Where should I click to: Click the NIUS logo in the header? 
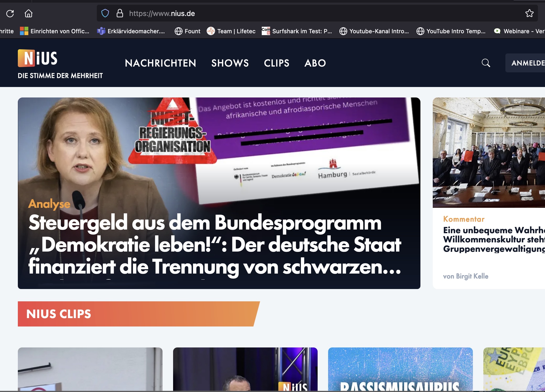(38, 58)
